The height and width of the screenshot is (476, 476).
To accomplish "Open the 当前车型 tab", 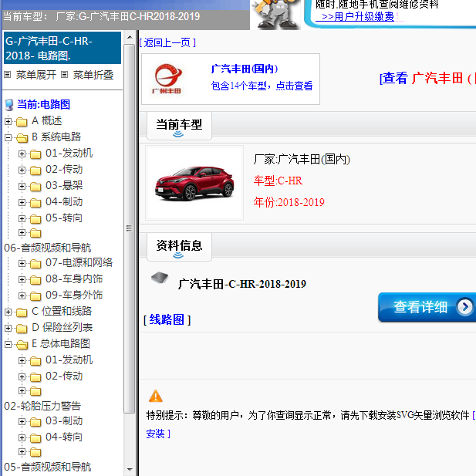I will coord(179,126).
